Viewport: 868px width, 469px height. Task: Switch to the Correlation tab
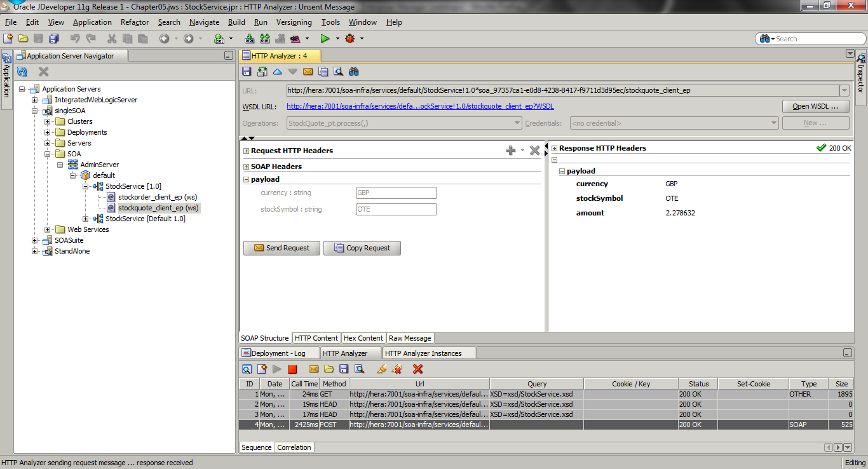pyautogui.click(x=294, y=447)
